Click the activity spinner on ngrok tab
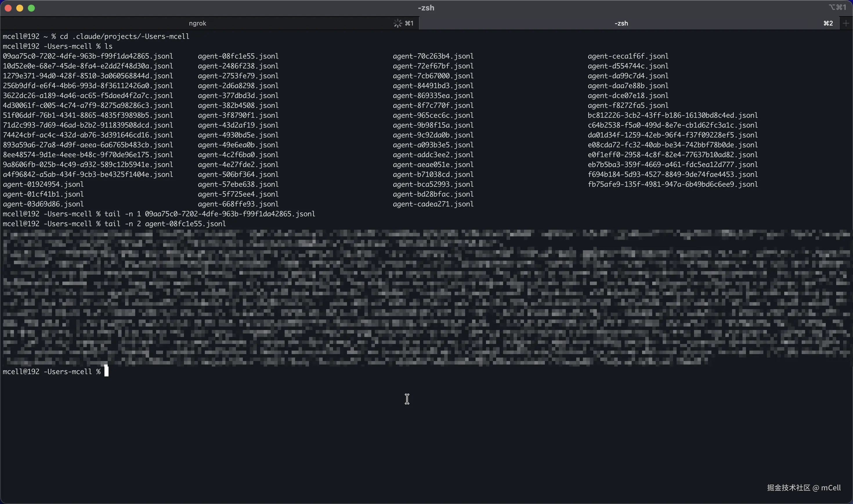The image size is (853, 504). 397,23
